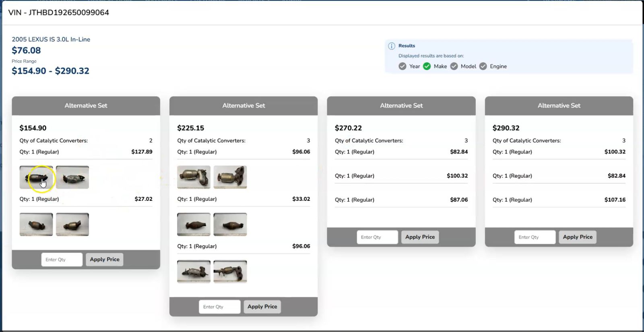This screenshot has height=332, width=644.
Task: Click the VIN JTHBD192650099064 title
Action: [59, 12]
